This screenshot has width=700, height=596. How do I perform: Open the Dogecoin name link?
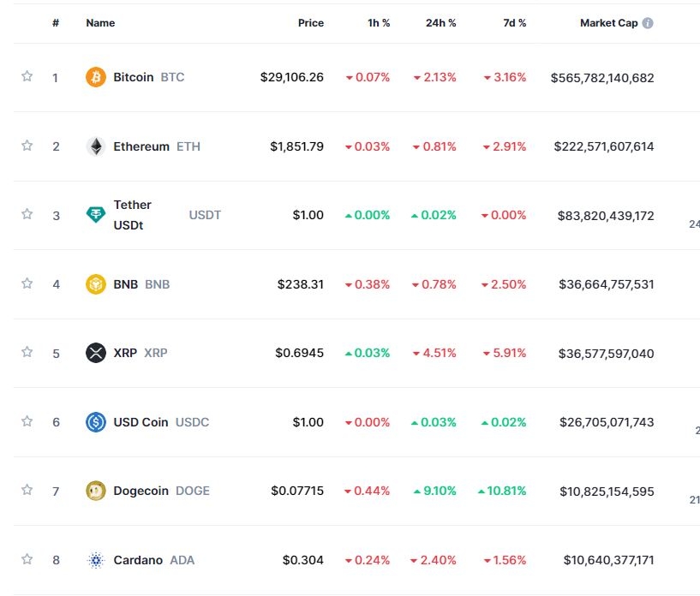(x=141, y=491)
